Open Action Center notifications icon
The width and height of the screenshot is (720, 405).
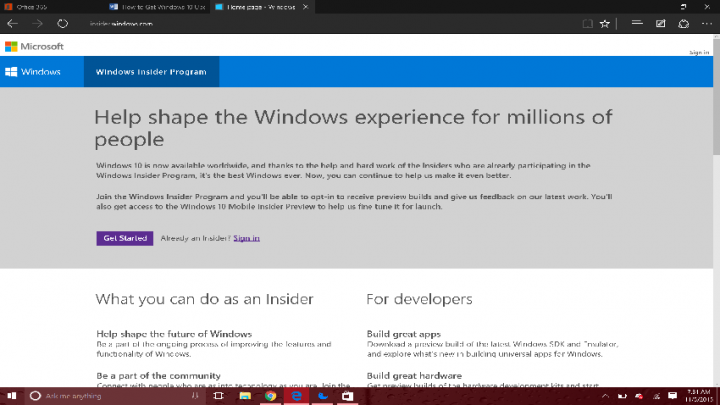point(673,396)
